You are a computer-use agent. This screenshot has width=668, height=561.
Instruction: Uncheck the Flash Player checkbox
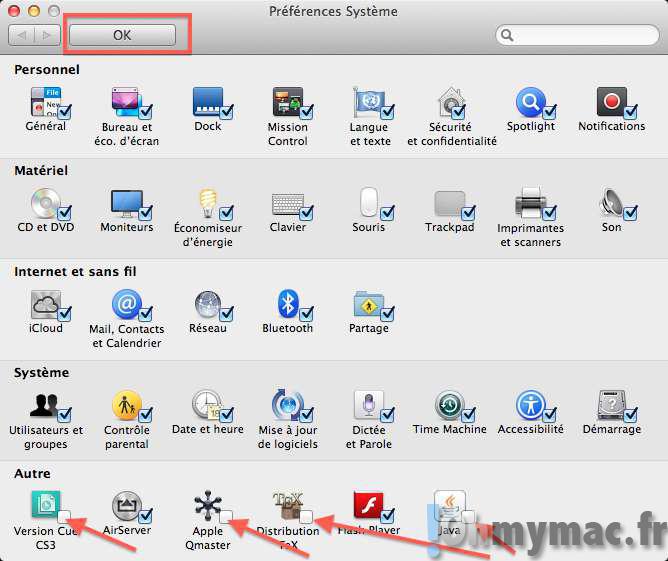tap(389, 516)
